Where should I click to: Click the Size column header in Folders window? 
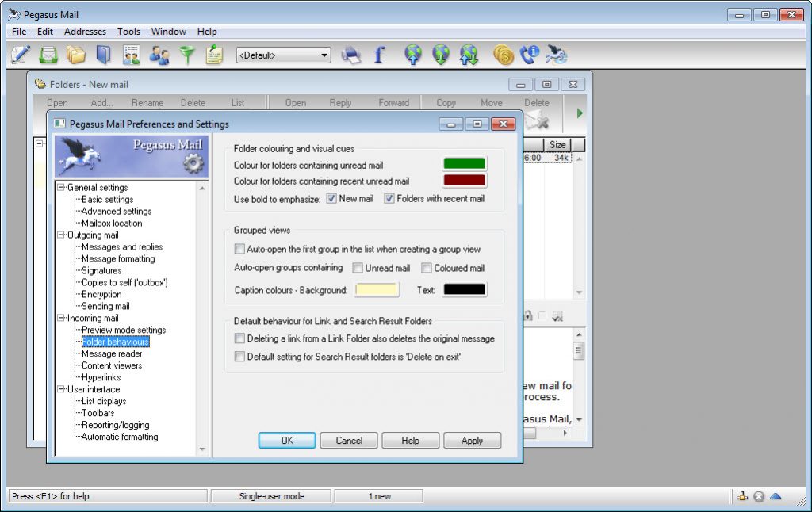click(x=557, y=144)
